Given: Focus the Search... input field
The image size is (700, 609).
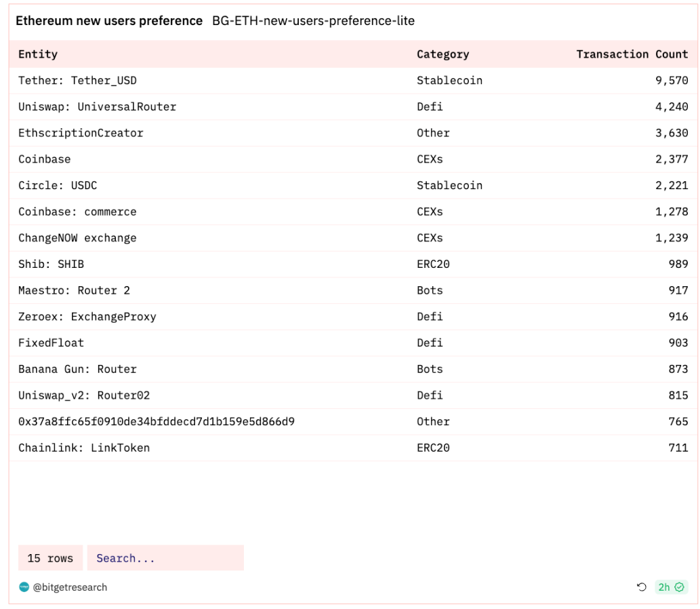Looking at the screenshot, I should 165,558.
